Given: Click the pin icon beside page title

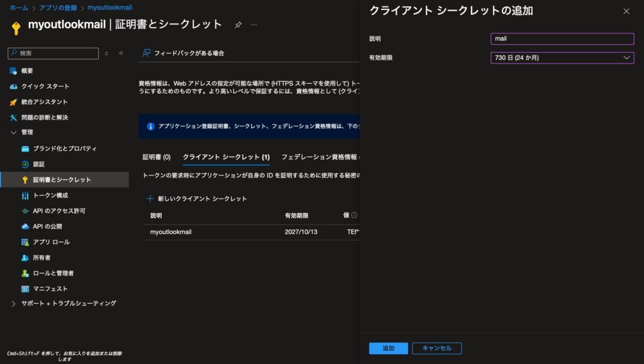Looking at the screenshot, I should (x=238, y=25).
